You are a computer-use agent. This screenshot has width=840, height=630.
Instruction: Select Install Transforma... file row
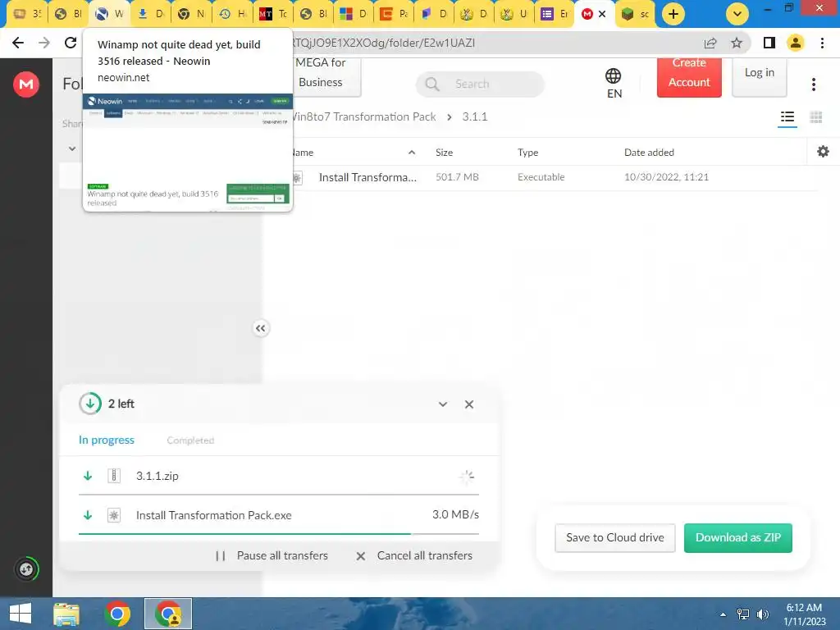click(x=555, y=177)
